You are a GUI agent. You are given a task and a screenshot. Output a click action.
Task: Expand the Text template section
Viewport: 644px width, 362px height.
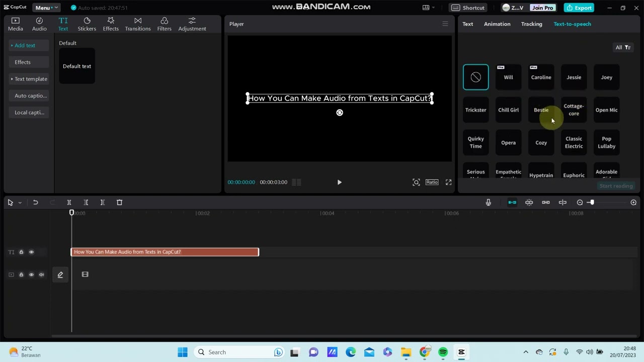point(29,79)
